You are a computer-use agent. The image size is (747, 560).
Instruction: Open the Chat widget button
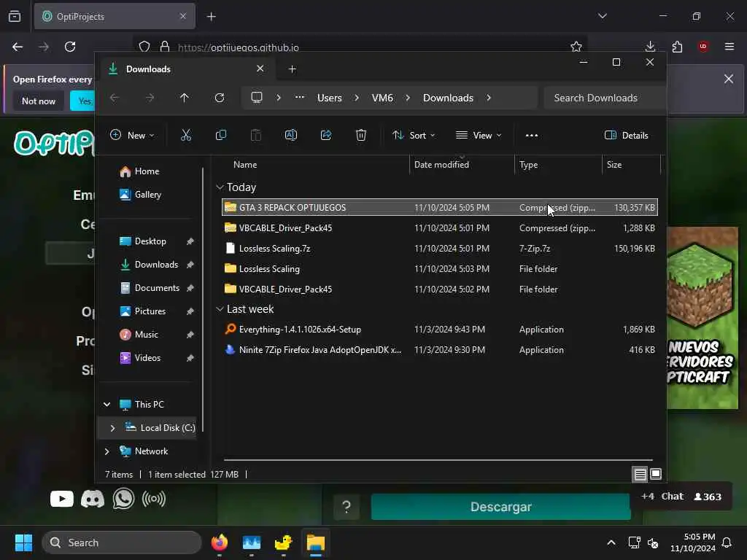[x=681, y=496]
